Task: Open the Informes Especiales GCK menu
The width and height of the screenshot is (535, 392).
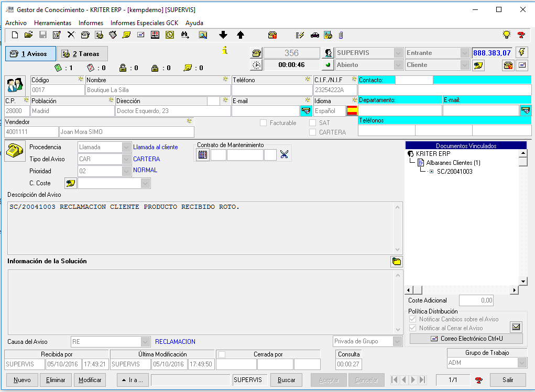Action: [144, 23]
